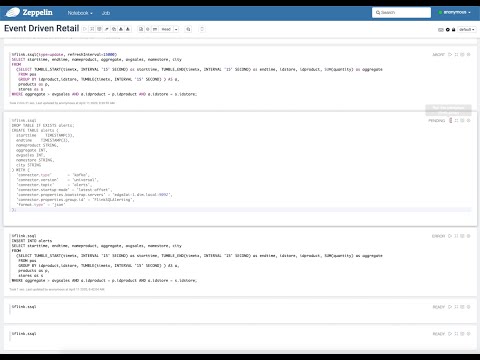Run the ERROR status paragraph

pyautogui.click(x=450, y=236)
